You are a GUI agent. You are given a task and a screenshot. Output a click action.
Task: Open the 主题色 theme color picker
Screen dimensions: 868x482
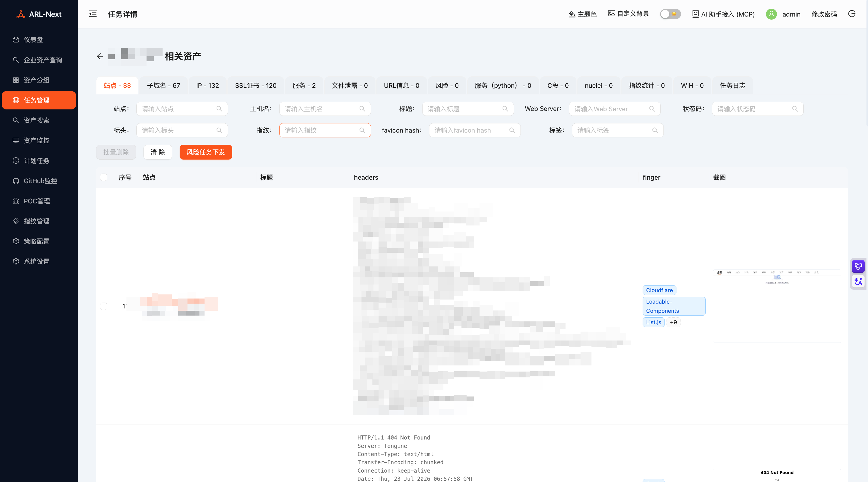point(583,14)
